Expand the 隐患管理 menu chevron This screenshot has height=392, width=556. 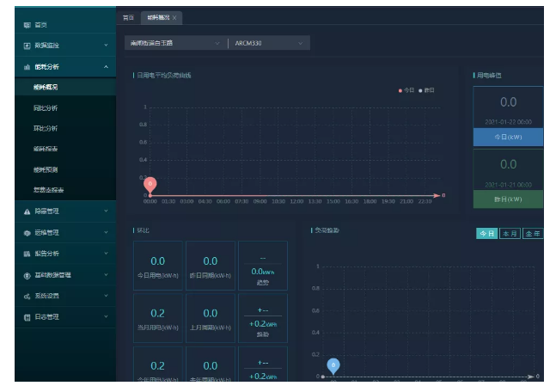tap(106, 211)
